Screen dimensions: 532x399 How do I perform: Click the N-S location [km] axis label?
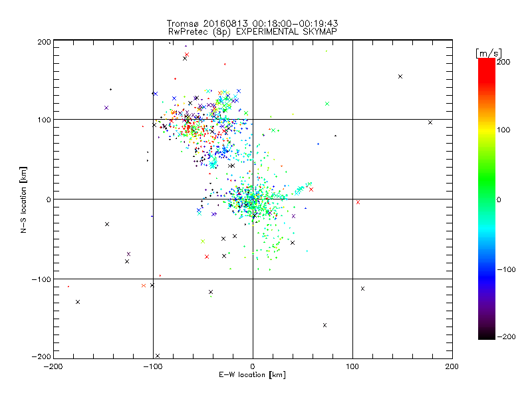[x=23, y=199]
